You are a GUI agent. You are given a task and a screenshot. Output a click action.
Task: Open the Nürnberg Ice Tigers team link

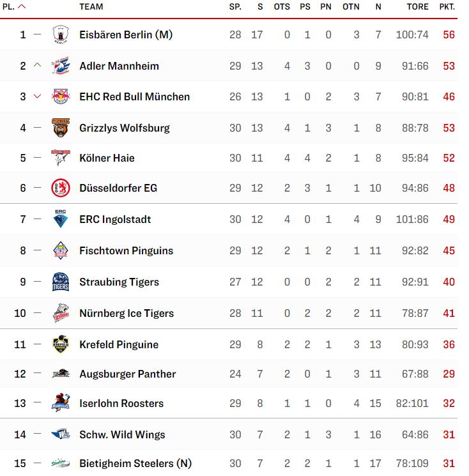127,313
